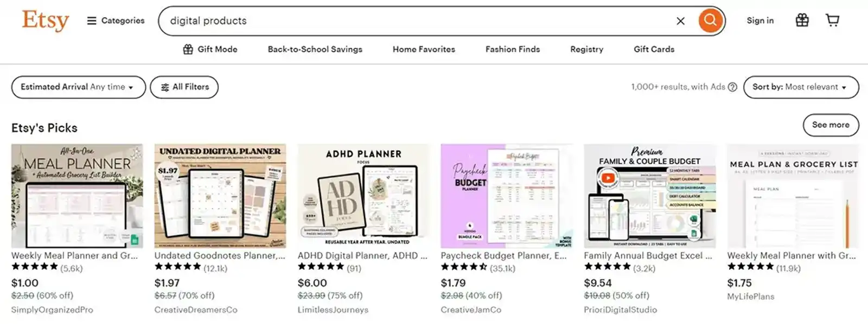The image size is (868, 324).
Task: Expand the Sort by Most relevant dropdown
Action: click(x=800, y=87)
